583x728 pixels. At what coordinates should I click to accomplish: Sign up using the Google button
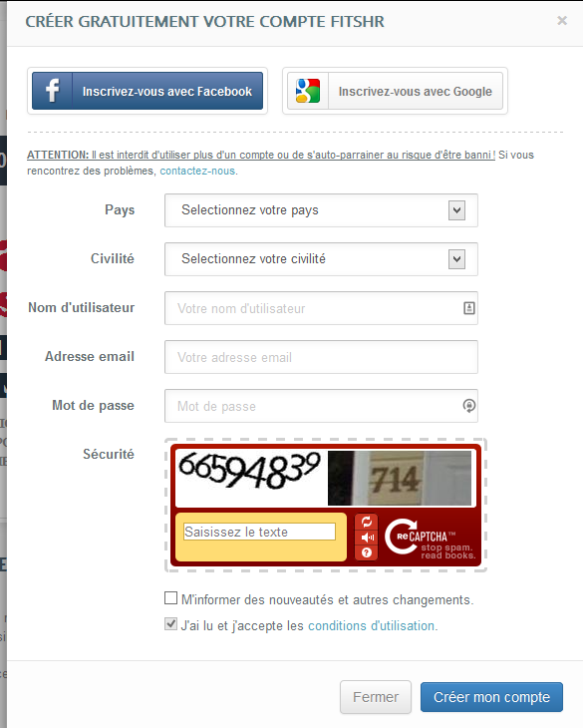pos(396,91)
